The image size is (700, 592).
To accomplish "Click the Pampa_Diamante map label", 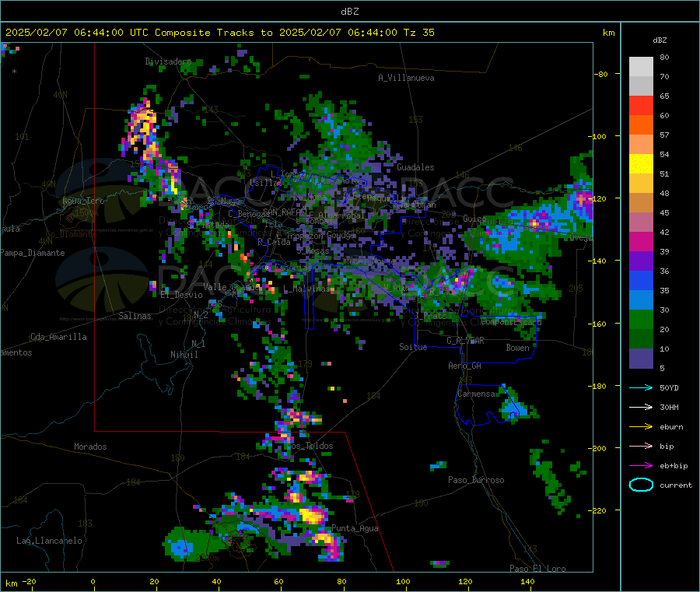I will click(33, 253).
